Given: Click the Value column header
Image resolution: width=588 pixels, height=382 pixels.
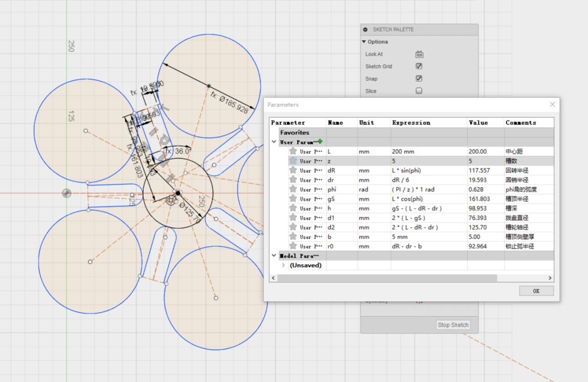Looking at the screenshot, I should (478, 123).
